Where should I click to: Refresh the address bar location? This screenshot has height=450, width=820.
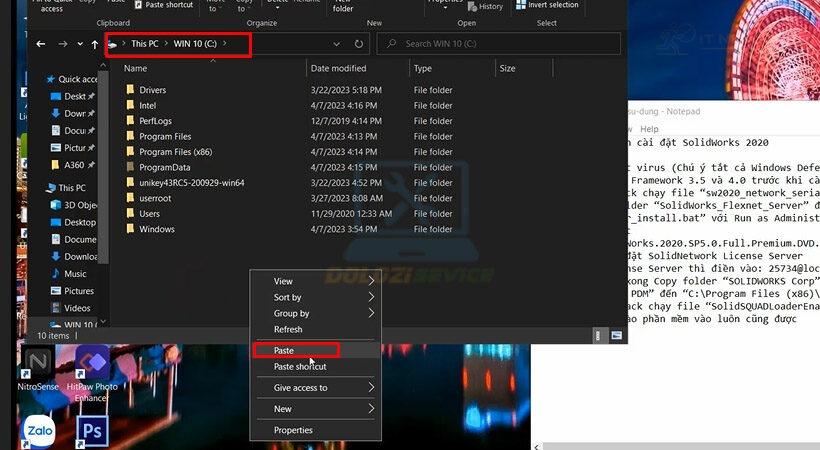[359, 44]
